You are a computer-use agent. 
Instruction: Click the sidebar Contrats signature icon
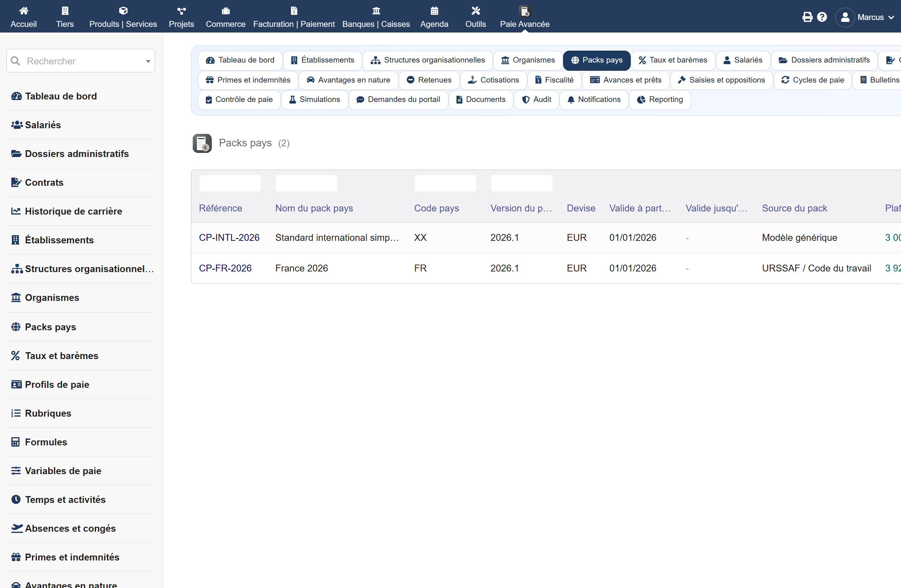(16, 182)
